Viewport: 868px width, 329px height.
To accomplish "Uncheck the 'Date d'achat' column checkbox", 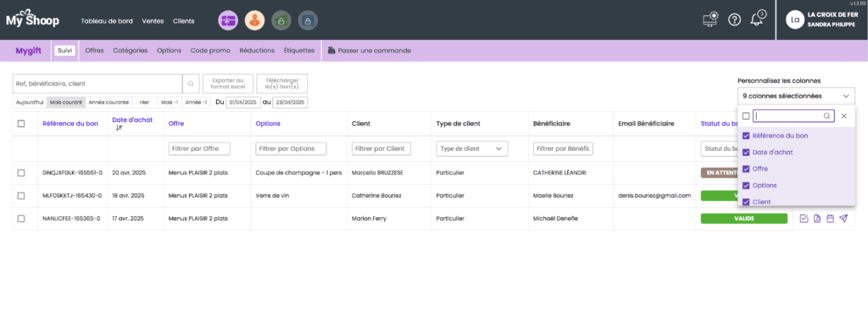I will click(x=746, y=153).
